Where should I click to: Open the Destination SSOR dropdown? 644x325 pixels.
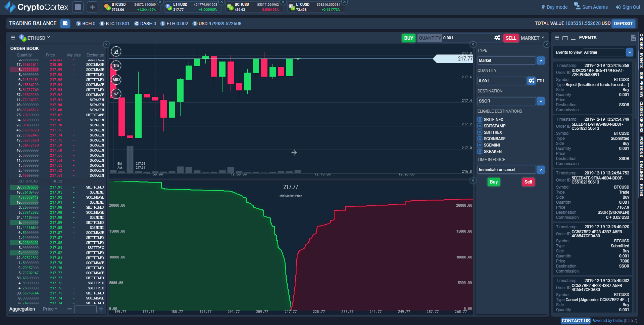coord(541,101)
